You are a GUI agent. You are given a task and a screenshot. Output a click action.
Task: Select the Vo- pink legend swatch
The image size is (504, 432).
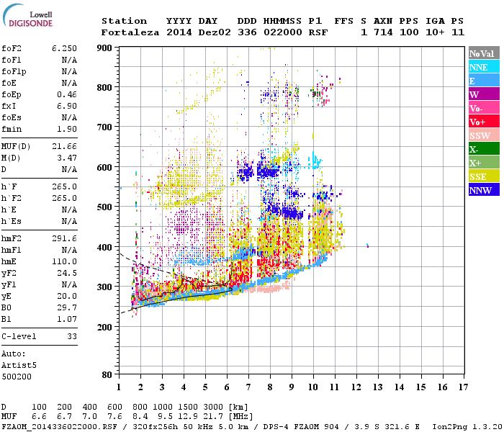point(484,108)
